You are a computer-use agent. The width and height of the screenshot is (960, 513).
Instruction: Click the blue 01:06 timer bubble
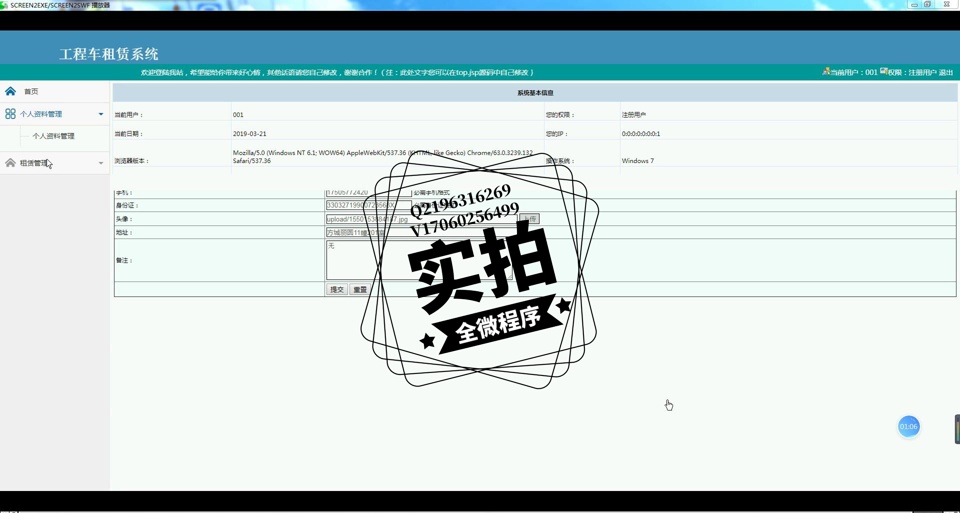click(908, 427)
